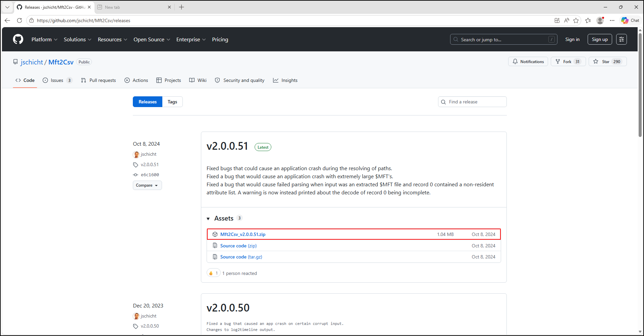Viewport: 644px width, 336px height.
Task: Select the Tags filter button
Action: coord(172,102)
